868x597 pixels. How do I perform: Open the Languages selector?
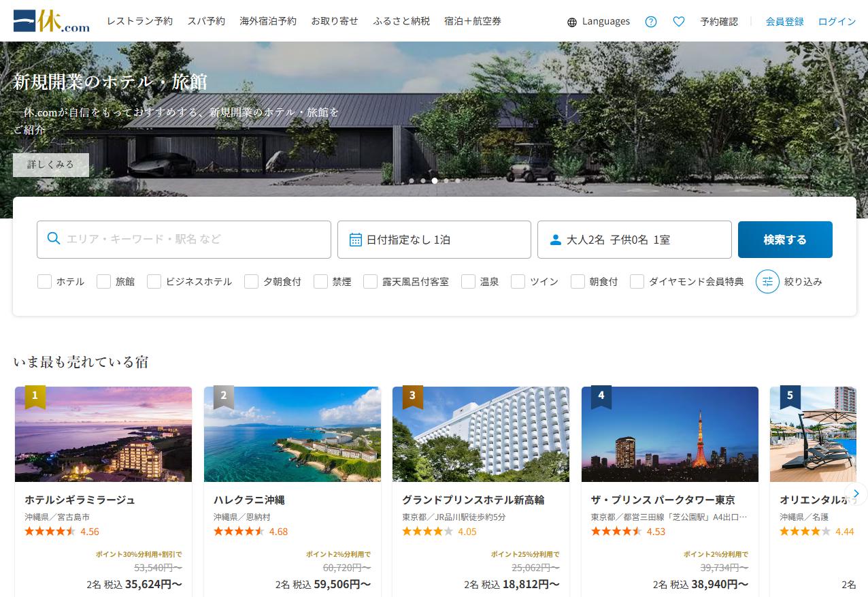click(x=599, y=21)
